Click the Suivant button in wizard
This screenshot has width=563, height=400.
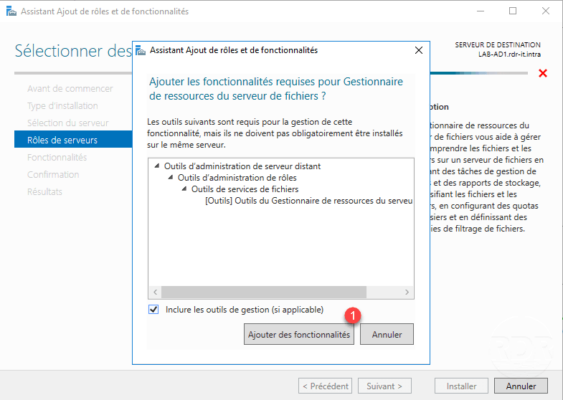tap(385, 386)
